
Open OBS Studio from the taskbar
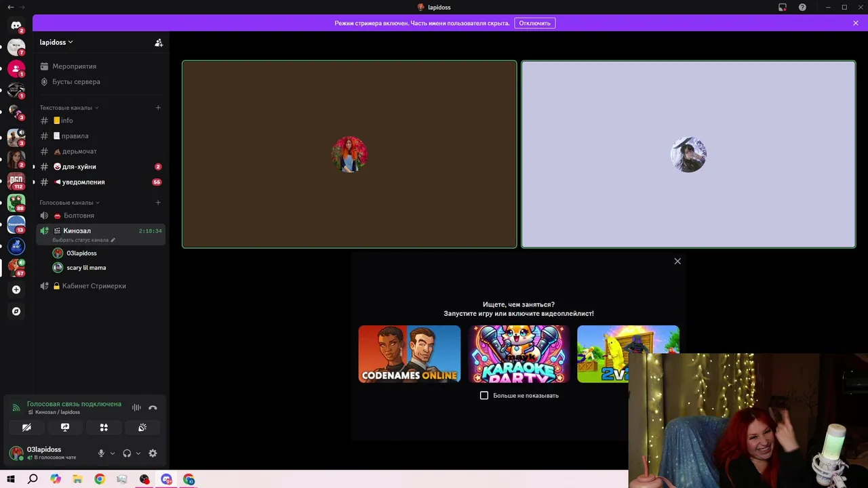[144, 479]
